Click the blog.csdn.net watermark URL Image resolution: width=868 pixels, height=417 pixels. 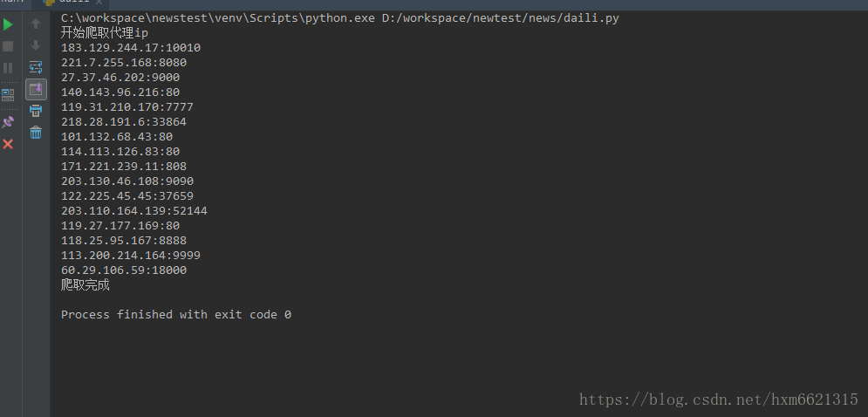coord(719,400)
